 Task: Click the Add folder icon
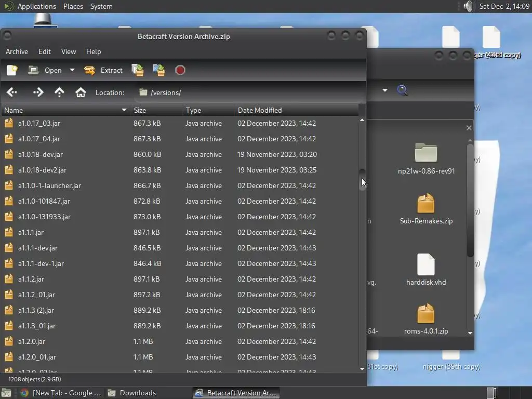coord(159,70)
